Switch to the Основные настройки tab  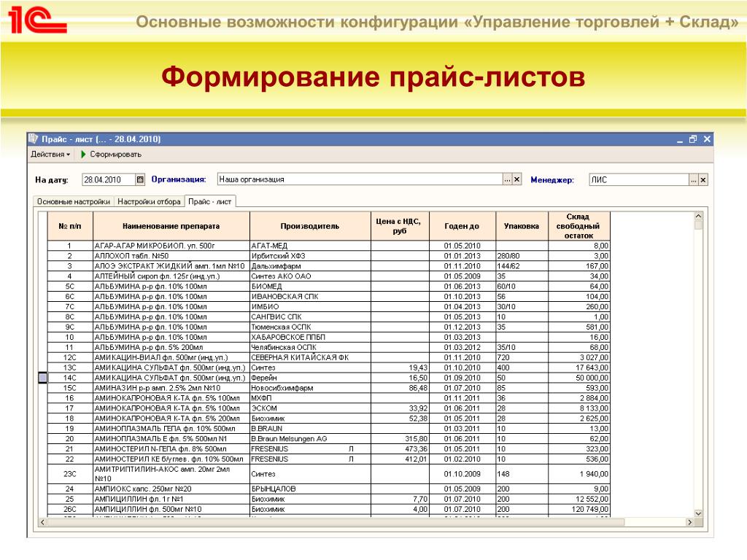(74, 201)
